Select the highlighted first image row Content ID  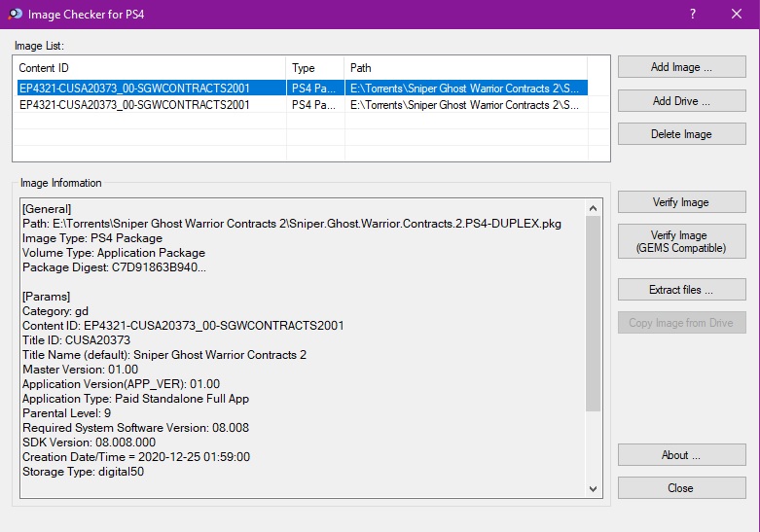[x=134, y=89]
